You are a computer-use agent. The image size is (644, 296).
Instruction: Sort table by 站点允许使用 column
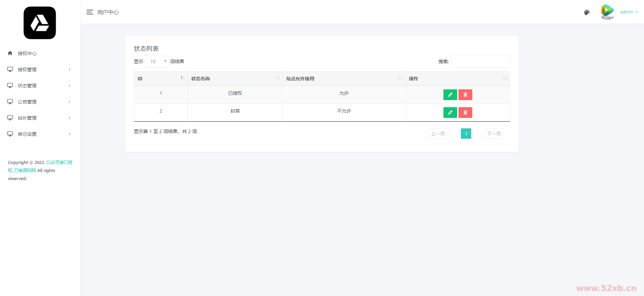(343, 79)
